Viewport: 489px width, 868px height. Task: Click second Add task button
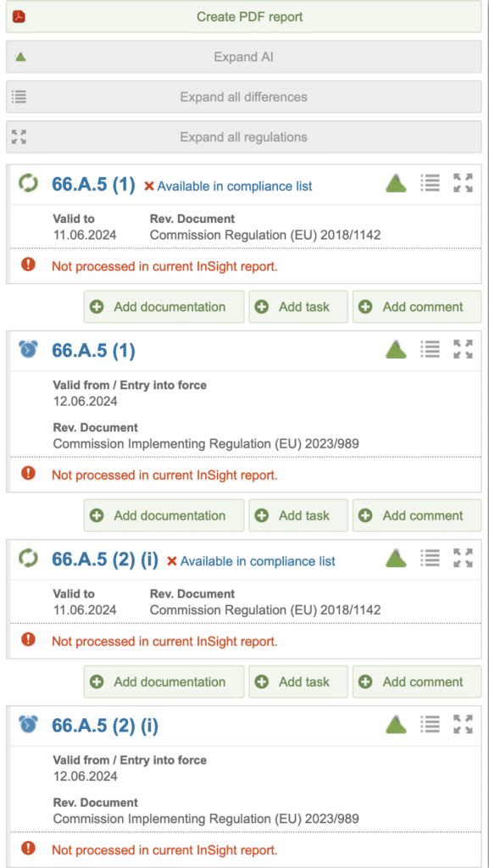point(298,515)
